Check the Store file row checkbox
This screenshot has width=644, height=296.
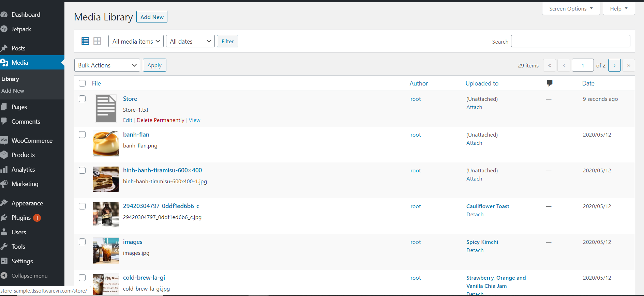coord(82,99)
